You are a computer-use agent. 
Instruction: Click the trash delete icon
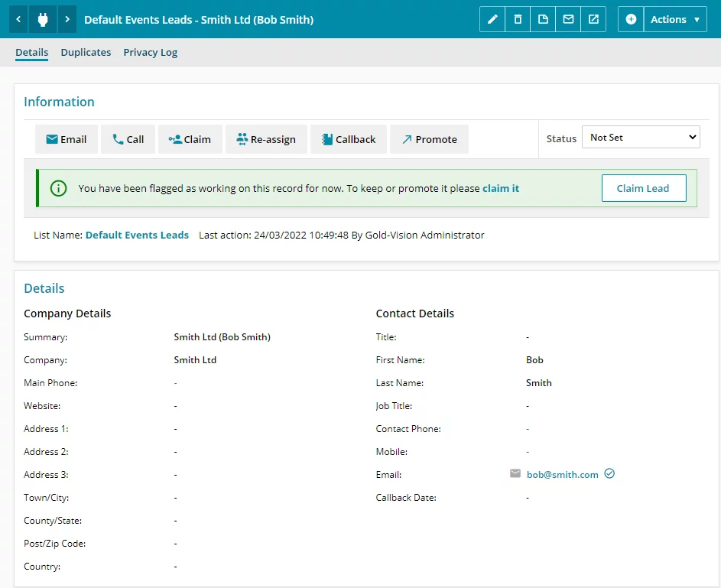[518, 19]
